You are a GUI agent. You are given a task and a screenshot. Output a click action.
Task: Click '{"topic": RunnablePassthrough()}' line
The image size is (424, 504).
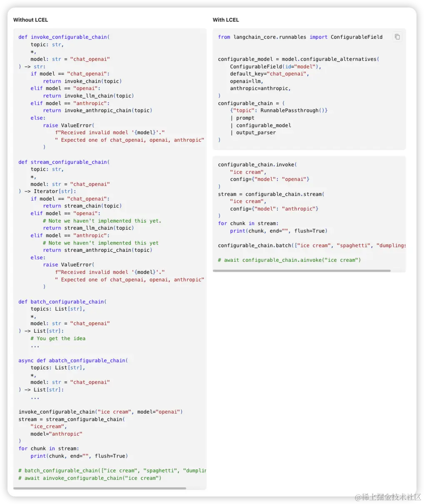279,110
